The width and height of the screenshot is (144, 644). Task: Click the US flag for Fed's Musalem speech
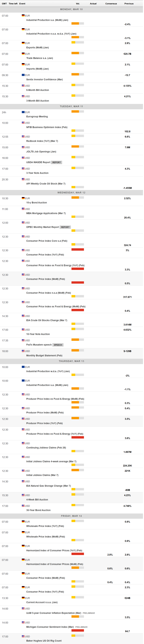23,340
